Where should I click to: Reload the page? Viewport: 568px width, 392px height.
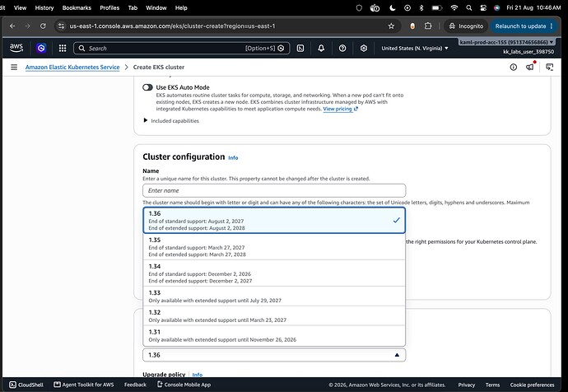[43, 26]
